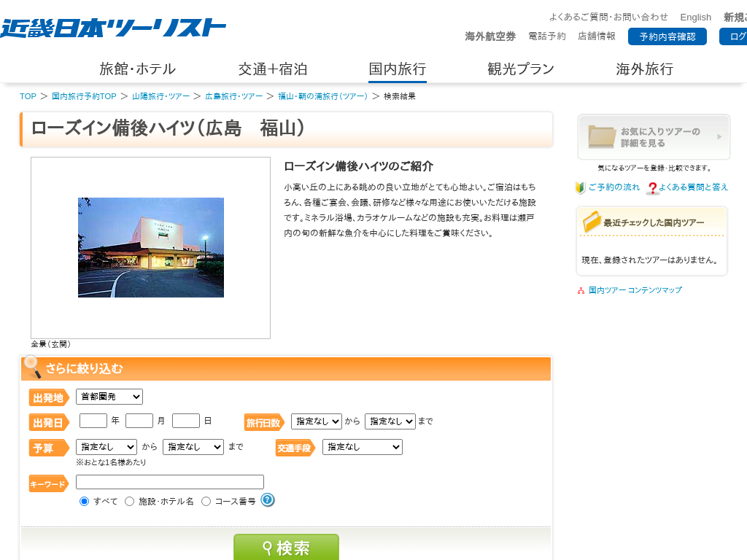The height and width of the screenshot is (560, 747).
Task: Open the 国内旅行 menu tab
Action: point(398,69)
